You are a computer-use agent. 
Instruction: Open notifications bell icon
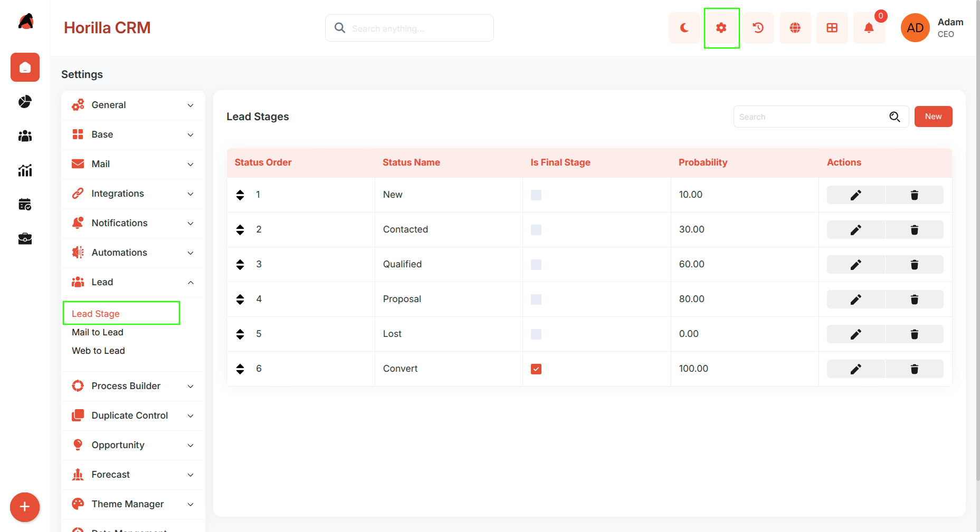coord(869,28)
